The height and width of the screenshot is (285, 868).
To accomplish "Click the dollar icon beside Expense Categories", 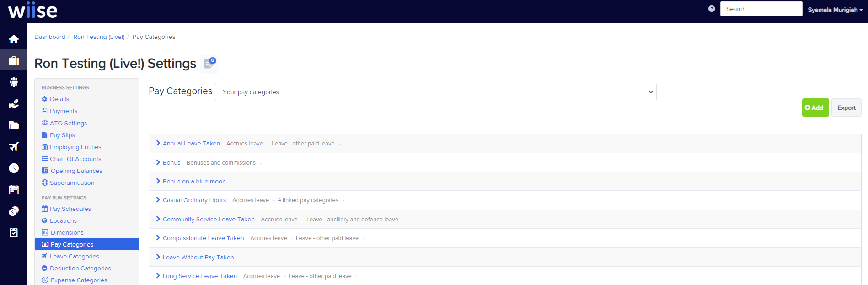I will 45,280.
